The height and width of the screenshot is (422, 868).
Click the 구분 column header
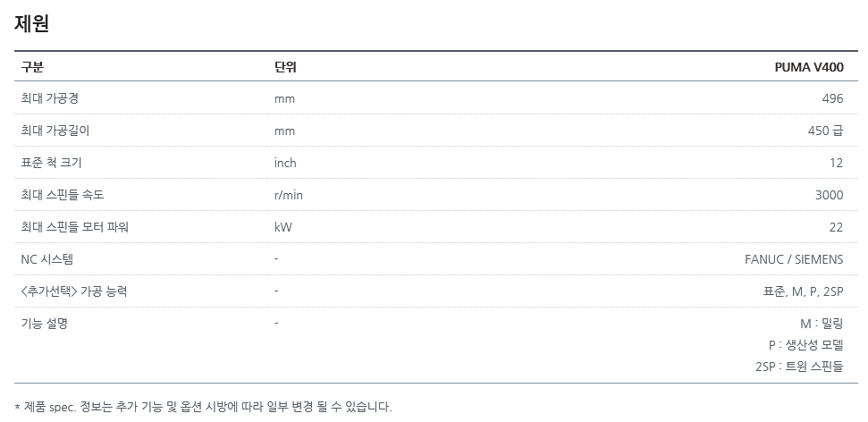click(32, 67)
